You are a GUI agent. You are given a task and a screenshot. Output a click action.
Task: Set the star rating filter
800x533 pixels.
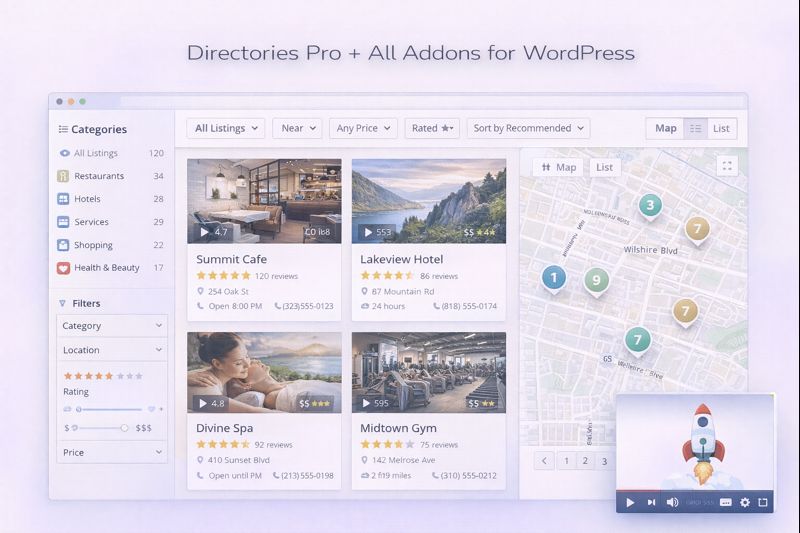[103, 376]
